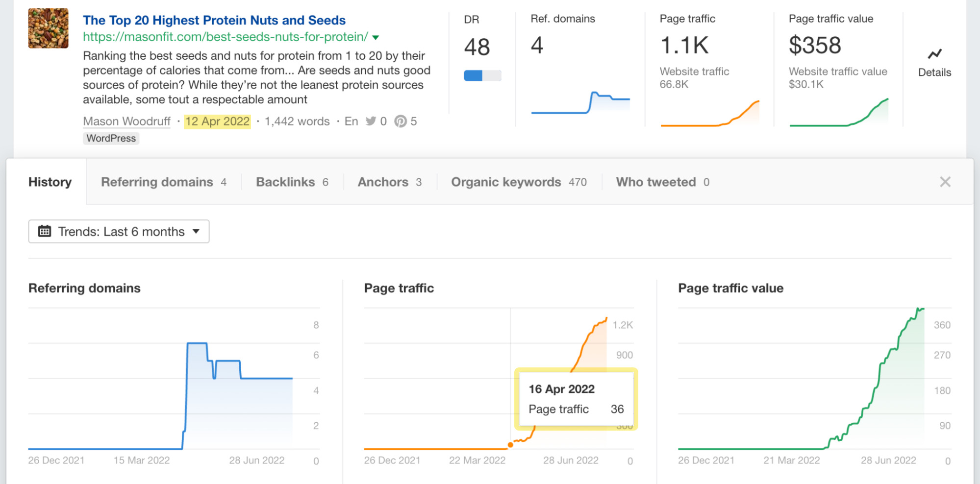This screenshot has height=484, width=980.
Task: Open Mason Woodruff's author link
Action: (126, 121)
